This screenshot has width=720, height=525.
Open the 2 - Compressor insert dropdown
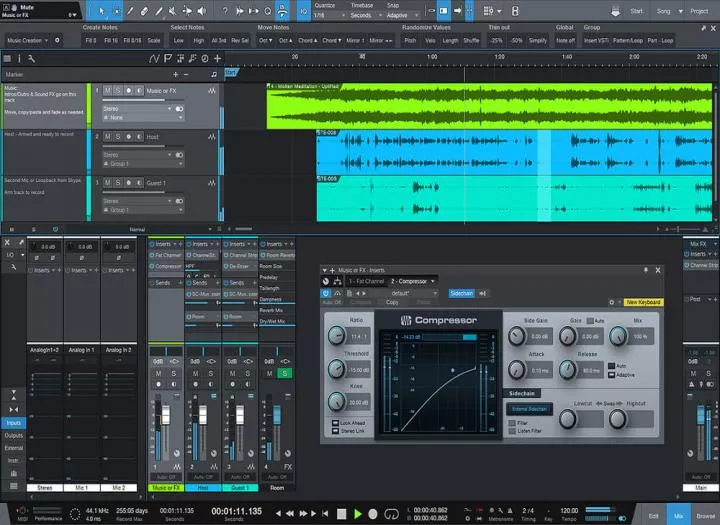412,281
